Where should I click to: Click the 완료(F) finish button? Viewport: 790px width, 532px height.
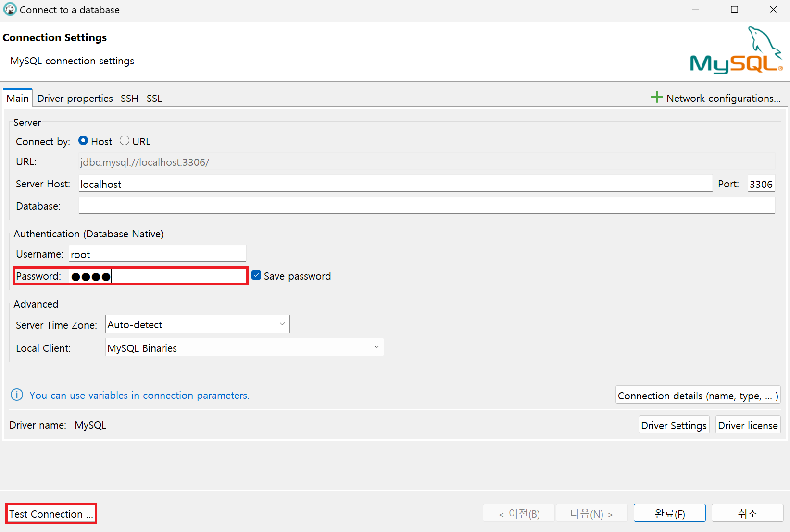(670, 513)
